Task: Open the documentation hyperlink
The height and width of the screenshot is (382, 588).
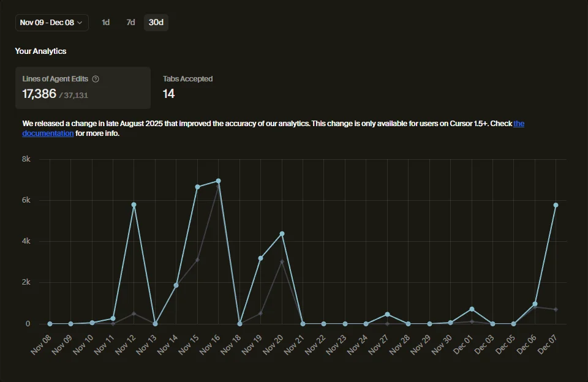Action: (x=48, y=133)
